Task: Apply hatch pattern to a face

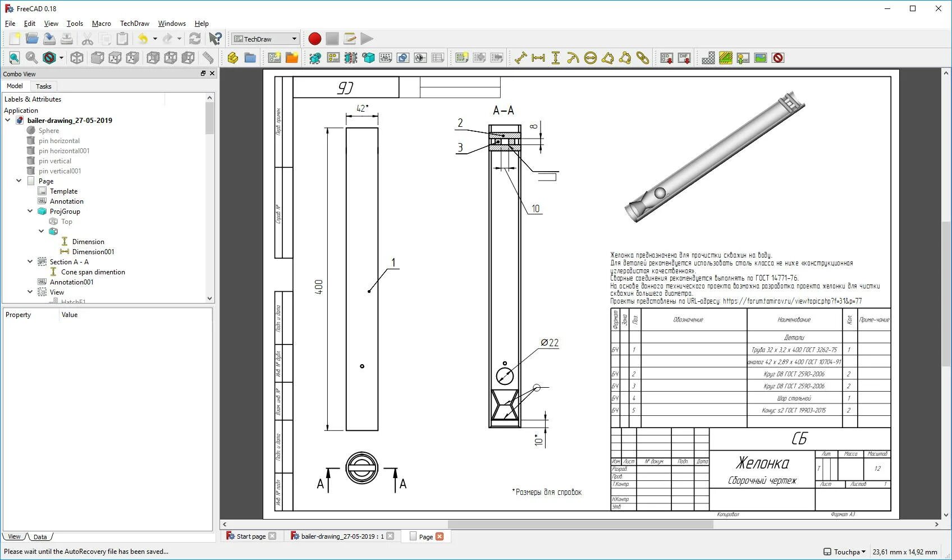Action: click(708, 58)
